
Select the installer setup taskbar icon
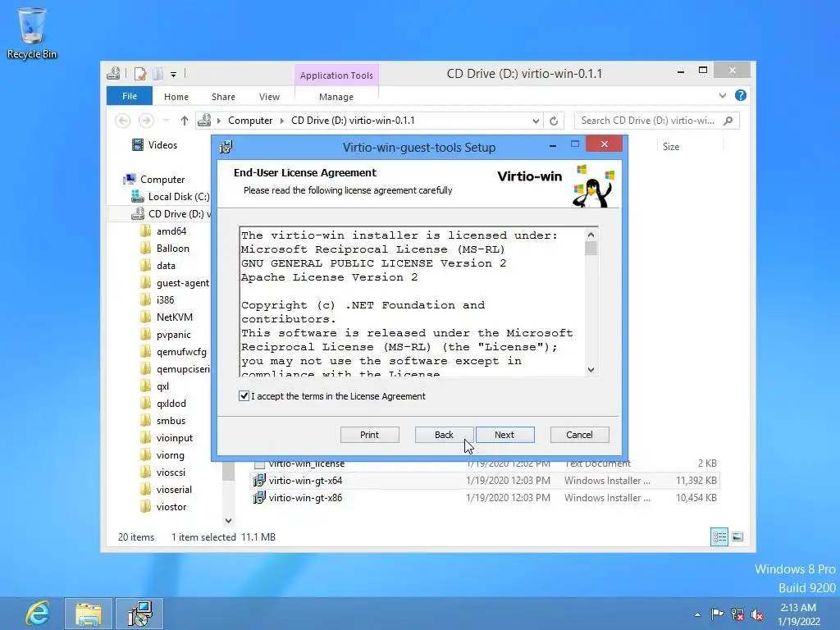139,614
